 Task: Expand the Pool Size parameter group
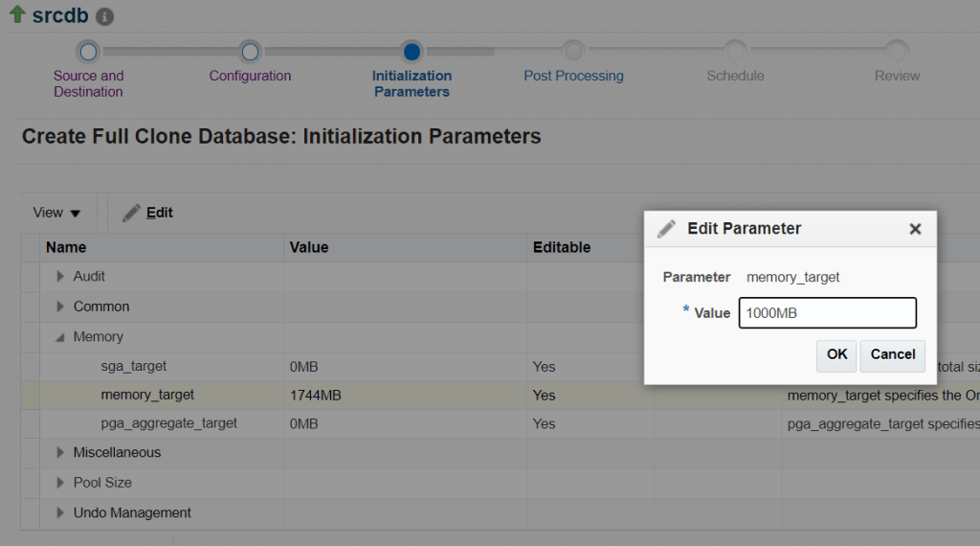[61, 483]
